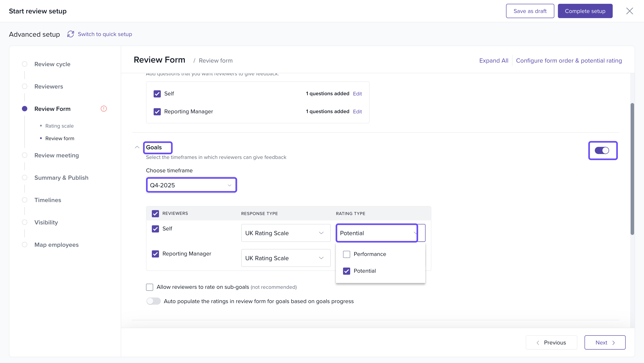The width and height of the screenshot is (644, 363).
Task: Open the Rating scale sub-step
Action: (x=59, y=126)
